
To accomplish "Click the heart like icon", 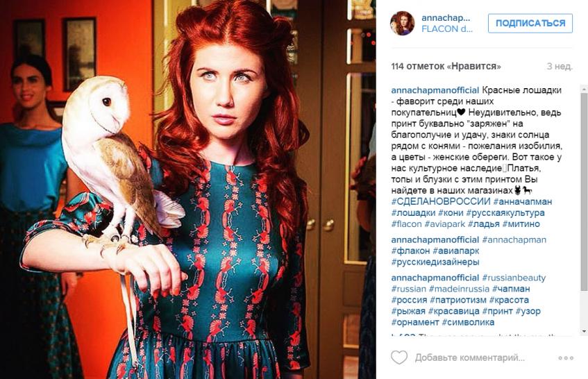I will [399, 357].
